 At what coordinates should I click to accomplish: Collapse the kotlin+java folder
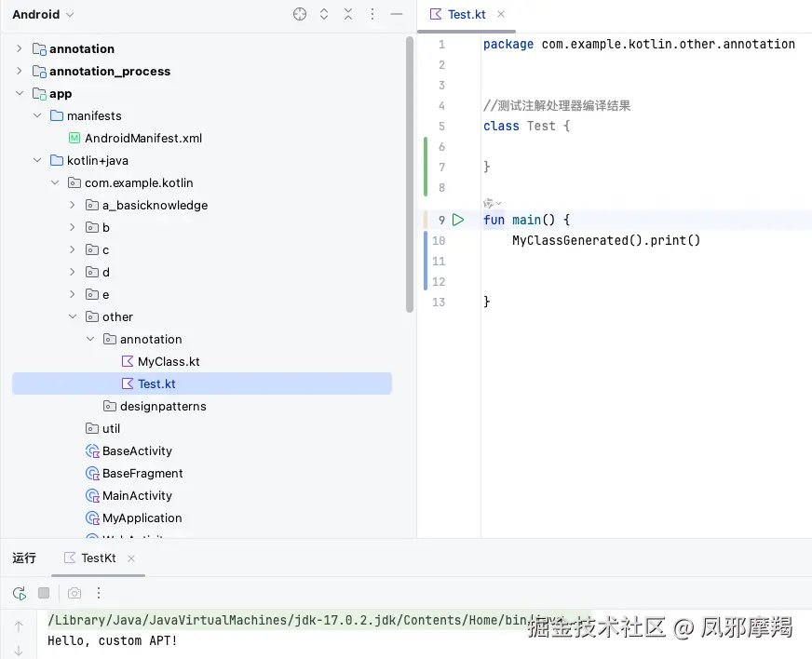click(37, 160)
